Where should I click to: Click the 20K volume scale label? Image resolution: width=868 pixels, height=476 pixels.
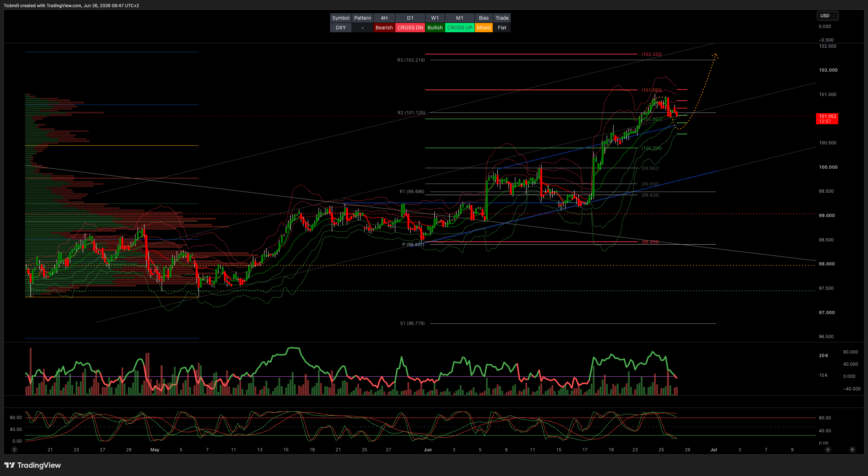(824, 356)
